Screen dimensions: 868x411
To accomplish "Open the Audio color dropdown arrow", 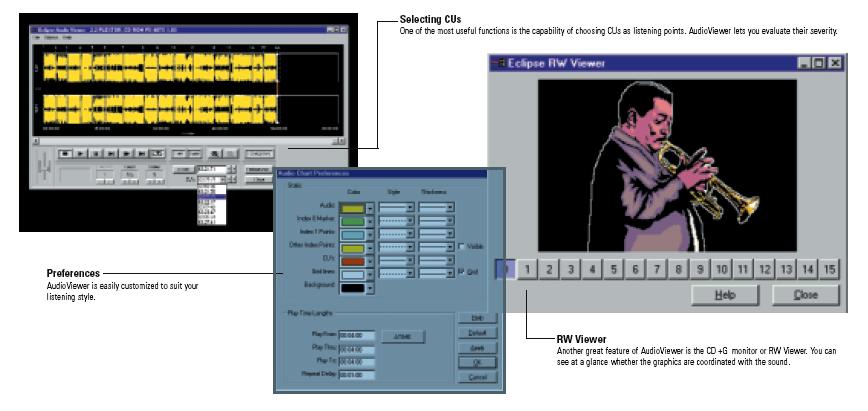I will tap(370, 208).
